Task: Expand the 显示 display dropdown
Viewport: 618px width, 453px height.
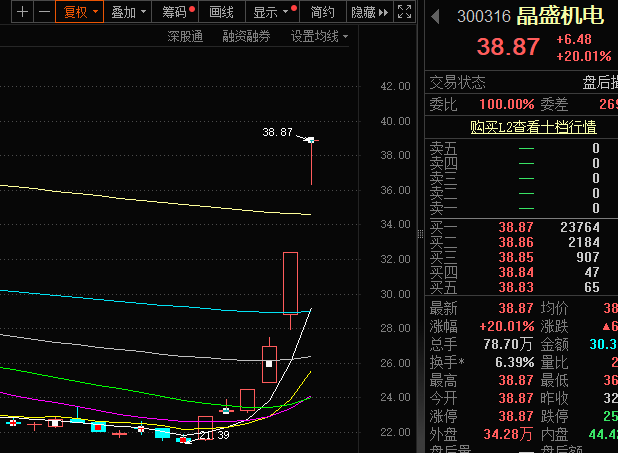Action: [x=272, y=12]
